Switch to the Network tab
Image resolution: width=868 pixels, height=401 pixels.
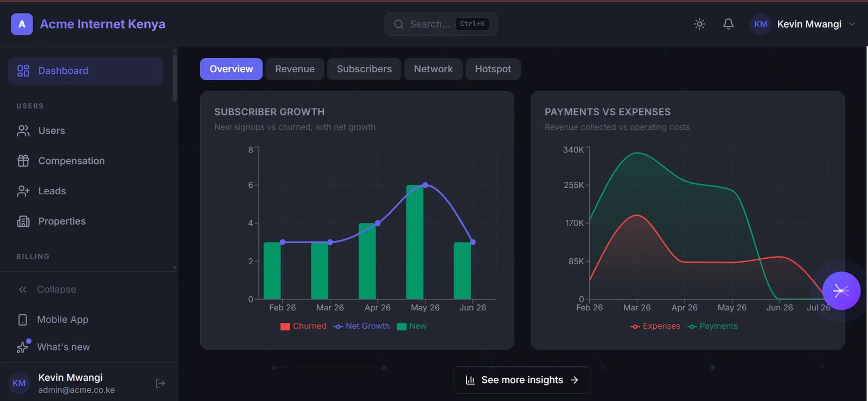coord(433,69)
